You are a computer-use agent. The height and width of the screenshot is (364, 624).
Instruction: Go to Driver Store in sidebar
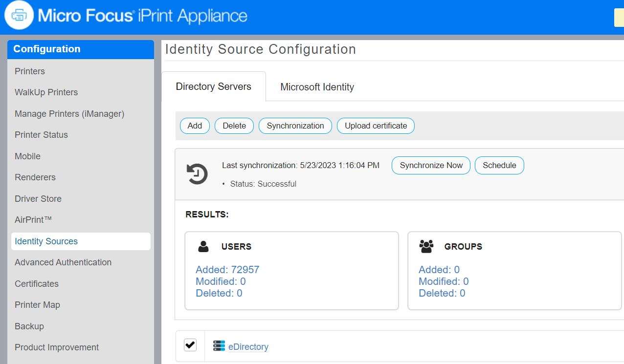coord(38,199)
